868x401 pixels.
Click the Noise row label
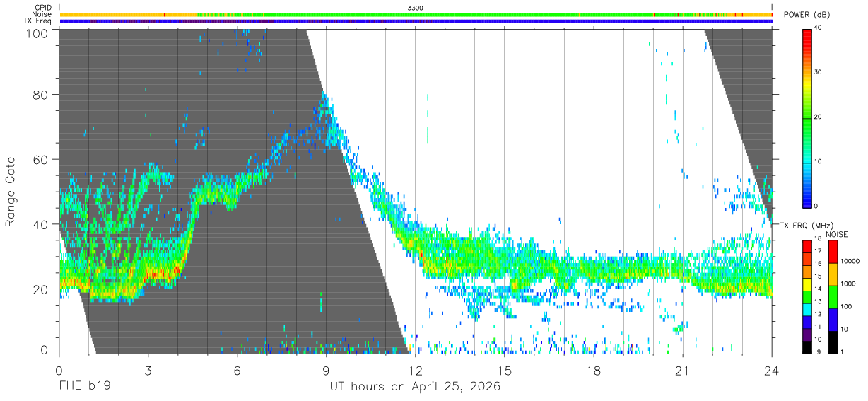pyautogui.click(x=42, y=14)
